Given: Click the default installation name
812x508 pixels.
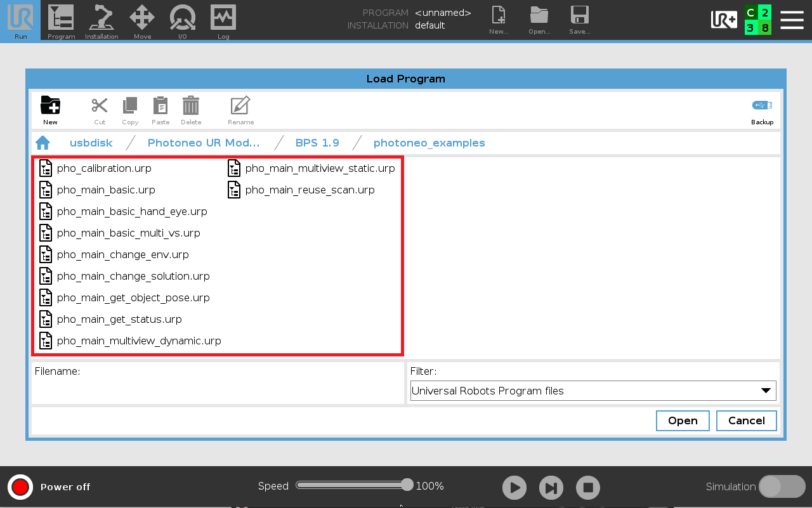Looking at the screenshot, I should pos(429,25).
